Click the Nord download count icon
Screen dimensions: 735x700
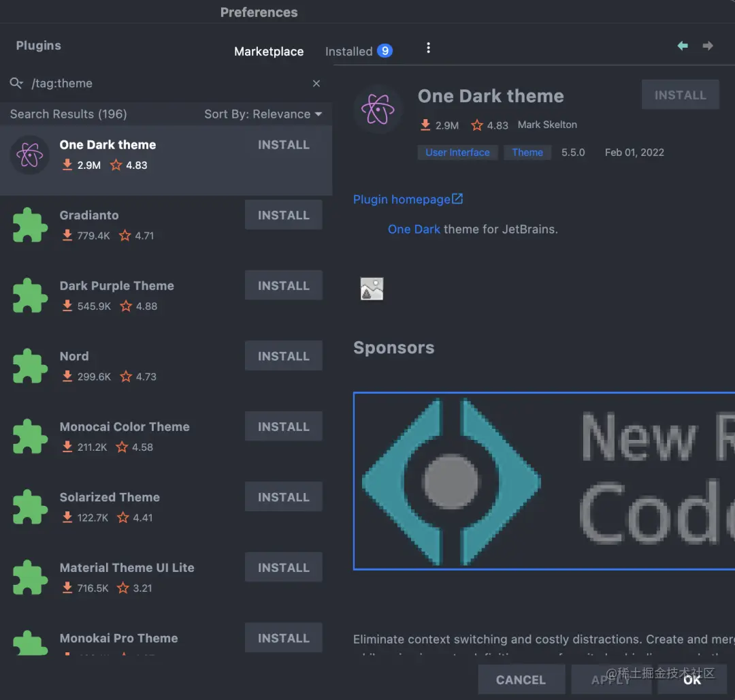click(x=67, y=376)
